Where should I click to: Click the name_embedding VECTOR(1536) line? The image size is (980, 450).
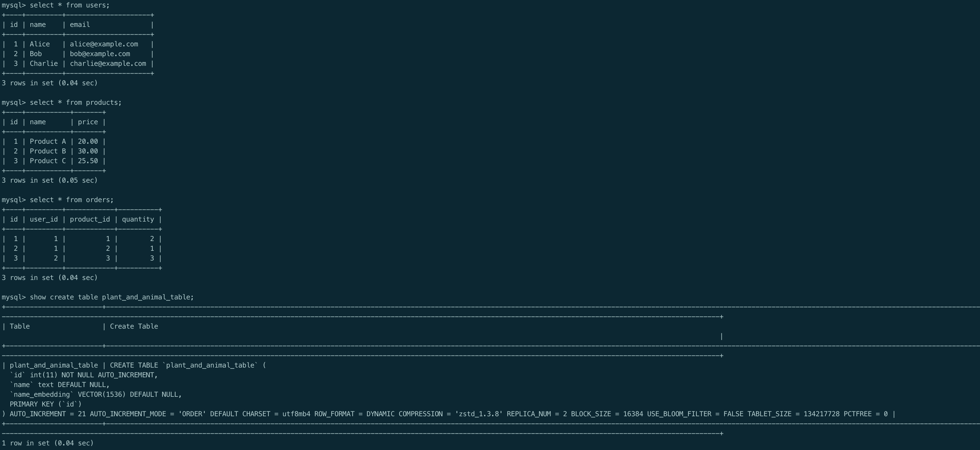pos(95,394)
